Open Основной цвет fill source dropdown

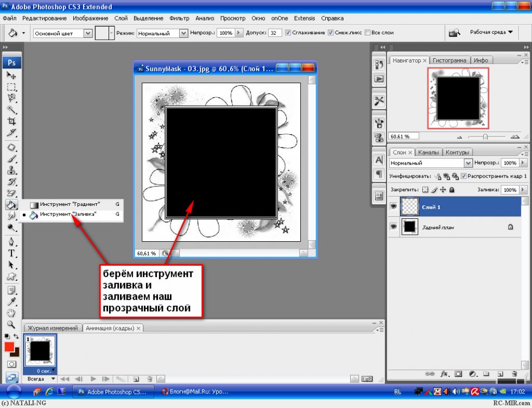click(x=88, y=33)
